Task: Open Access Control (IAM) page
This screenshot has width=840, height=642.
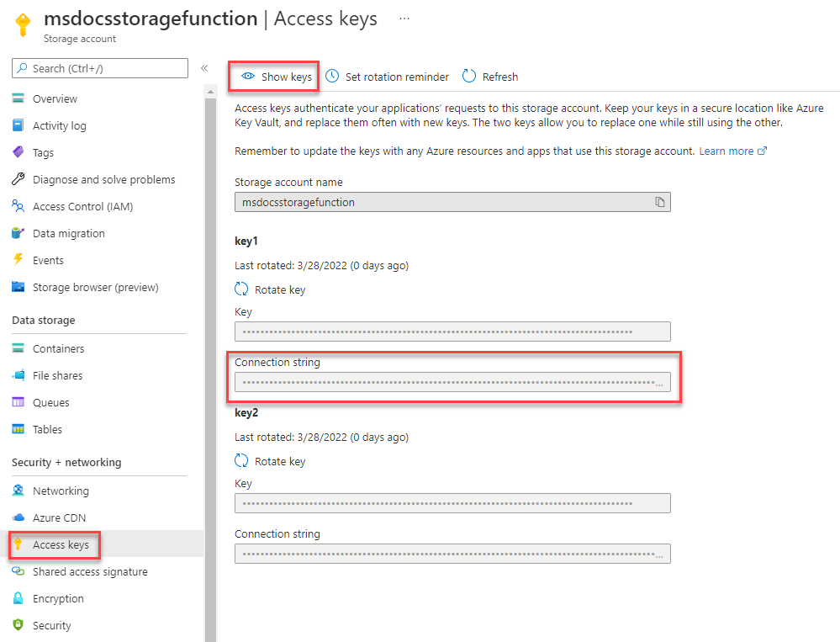Action: point(82,206)
